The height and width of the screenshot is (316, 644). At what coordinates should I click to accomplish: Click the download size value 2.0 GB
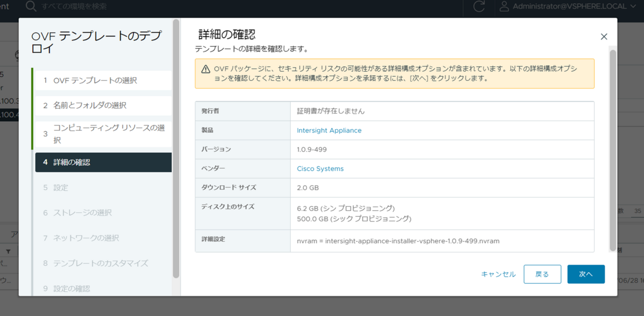point(308,188)
